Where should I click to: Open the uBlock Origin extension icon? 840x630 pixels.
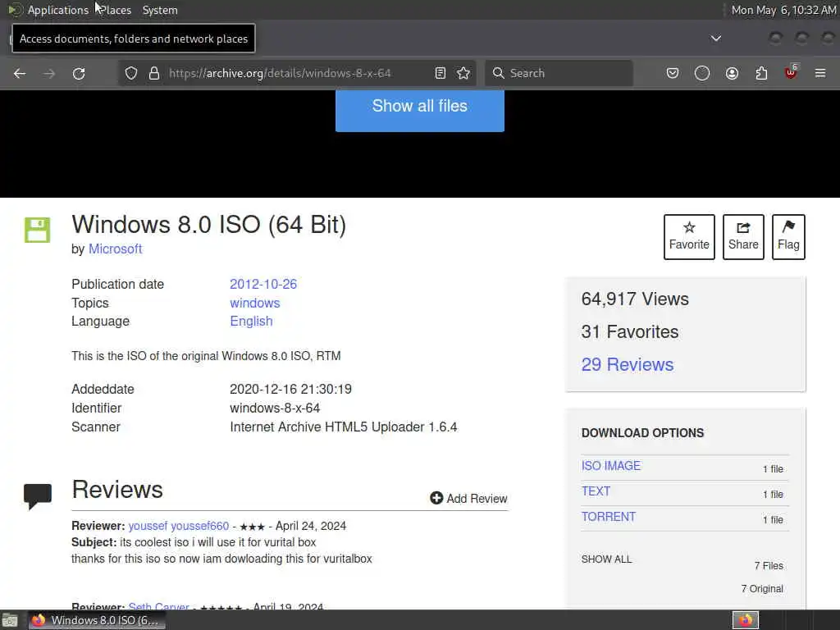791,72
